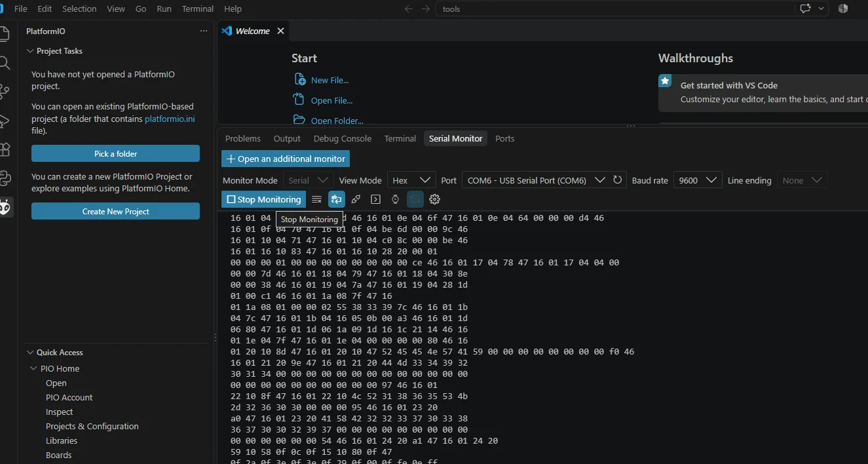
Task: Open PlatformIO panel more actions ellipsis
Action: pyautogui.click(x=203, y=31)
